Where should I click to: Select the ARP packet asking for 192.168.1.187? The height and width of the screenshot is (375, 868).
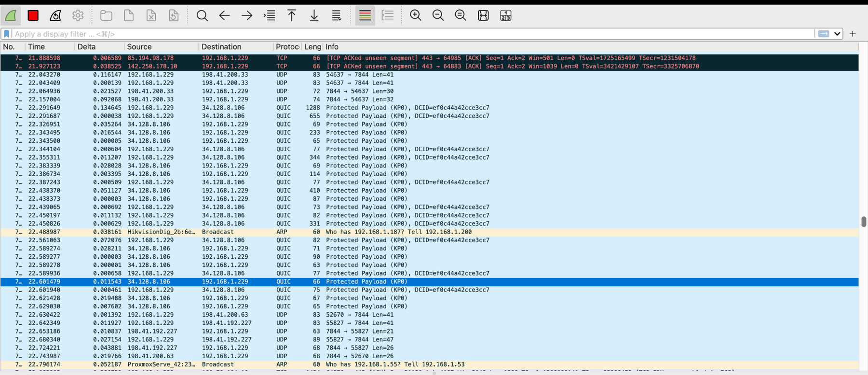point(429,232)
